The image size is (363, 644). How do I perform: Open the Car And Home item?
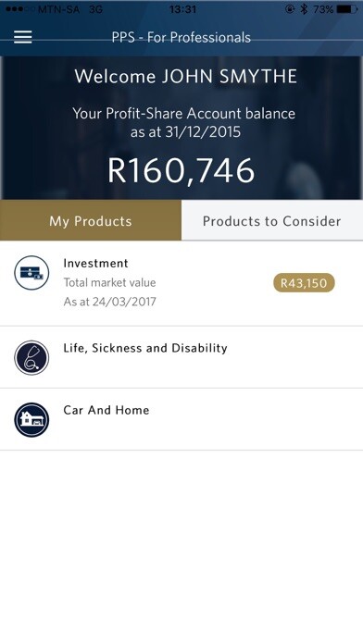[x=181, y=419]
